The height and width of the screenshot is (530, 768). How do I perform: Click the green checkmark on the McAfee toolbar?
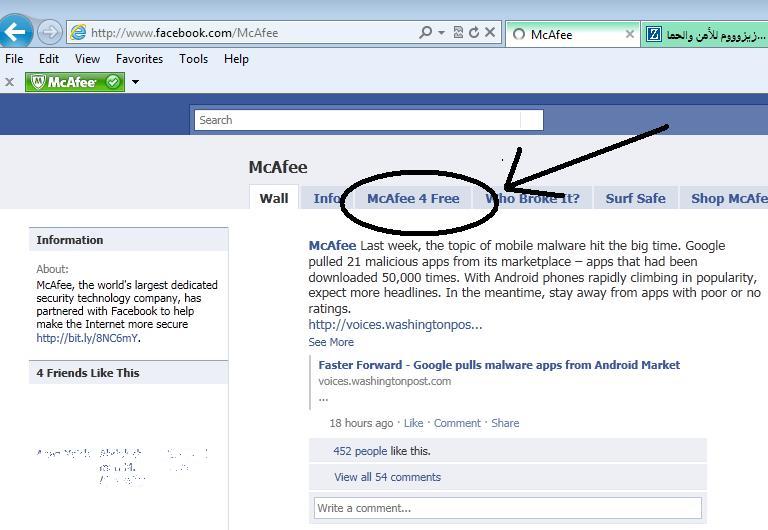113,81
